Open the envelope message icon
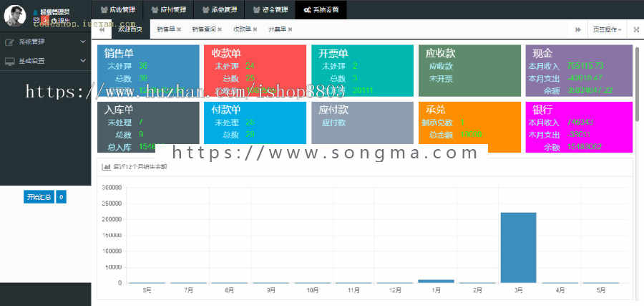The width and height of the screenshot is (644, 306). point(36,20)
